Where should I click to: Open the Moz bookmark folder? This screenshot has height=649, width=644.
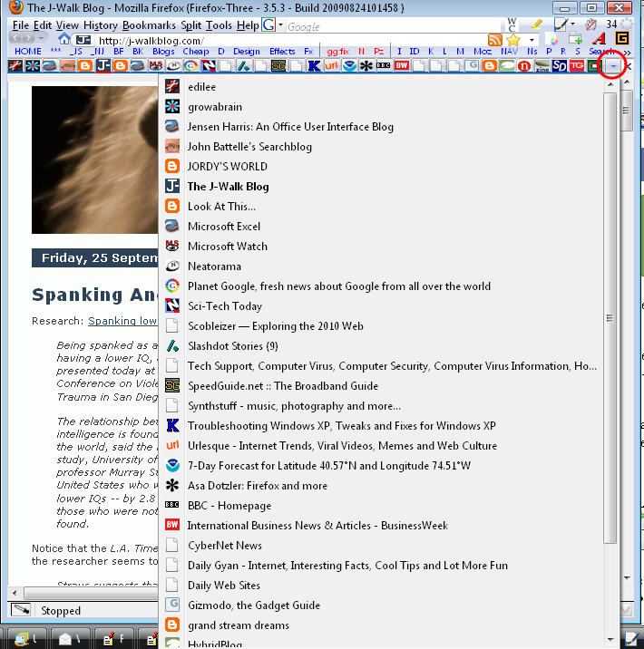coord(483,52)
